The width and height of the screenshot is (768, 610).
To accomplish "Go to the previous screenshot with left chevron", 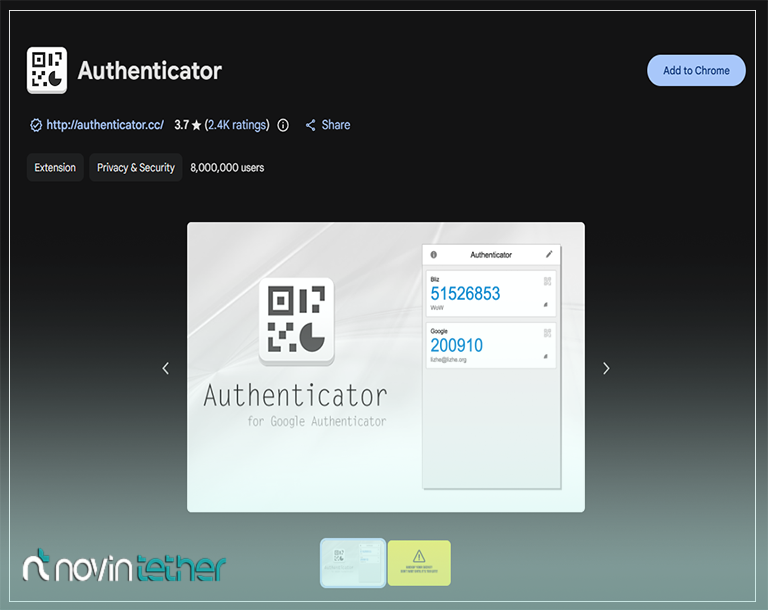I will pyautogui.click(x=166, y=368).
